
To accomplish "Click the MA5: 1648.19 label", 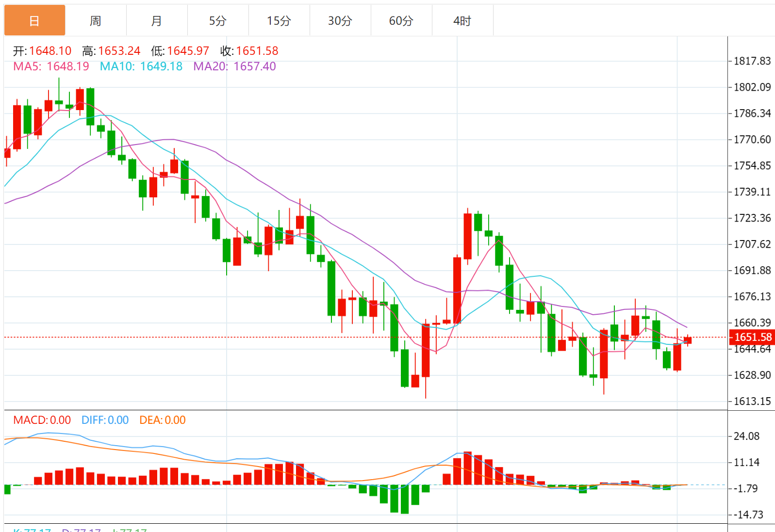I will coord(51,66).
